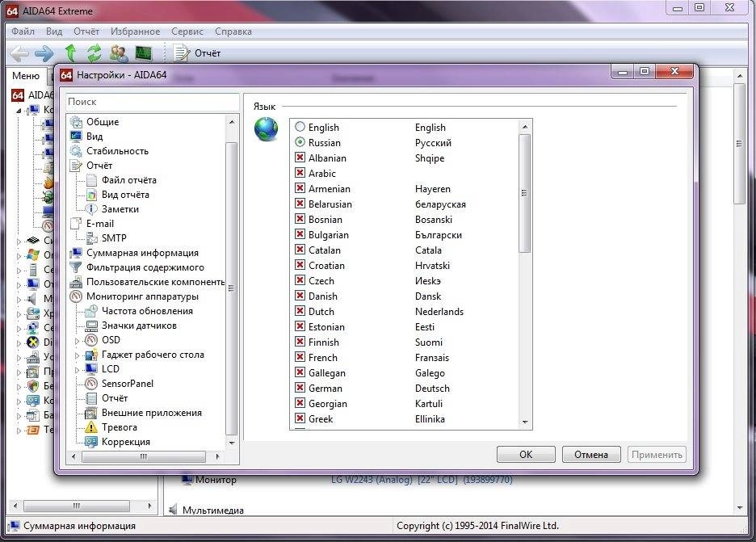Screen dimensions: 756x542
Task: Open the Вид menu in the menu bar
Action: pyautogui.click(x=54, y=32)
